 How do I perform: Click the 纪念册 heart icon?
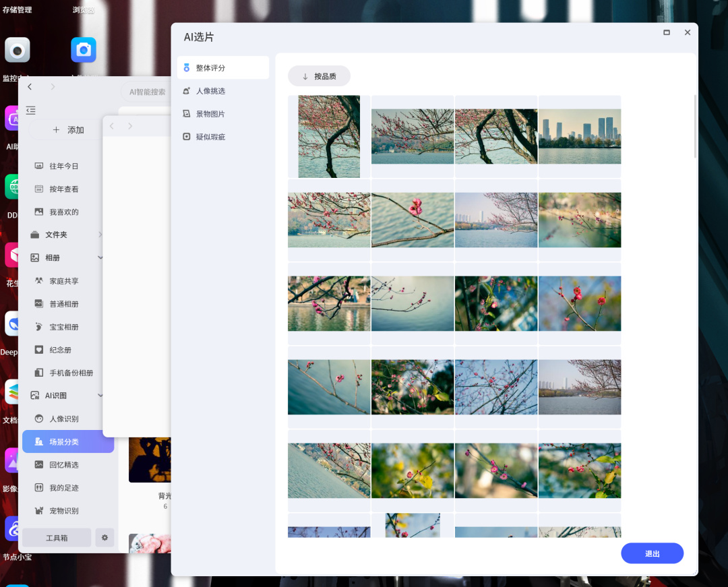(39, 350)
